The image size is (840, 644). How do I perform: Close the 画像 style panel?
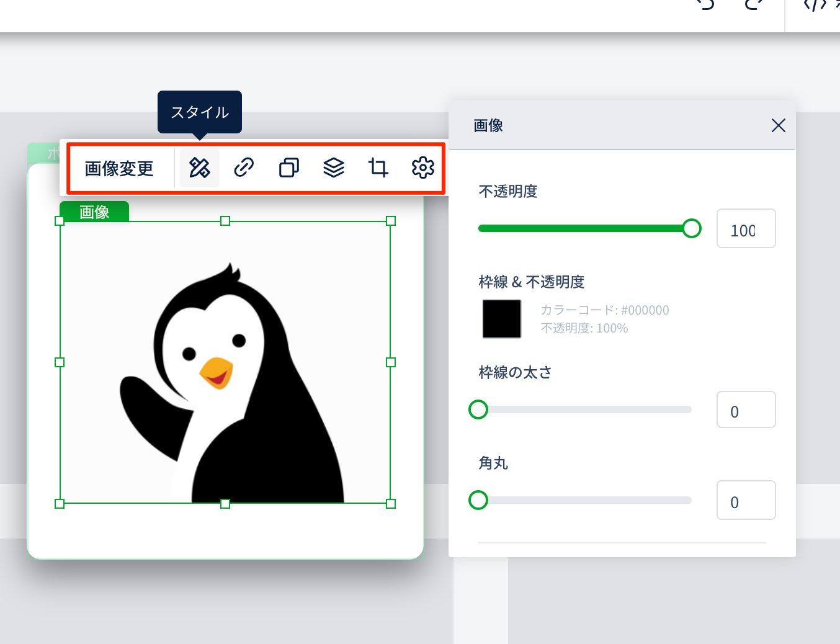point(778,125)
